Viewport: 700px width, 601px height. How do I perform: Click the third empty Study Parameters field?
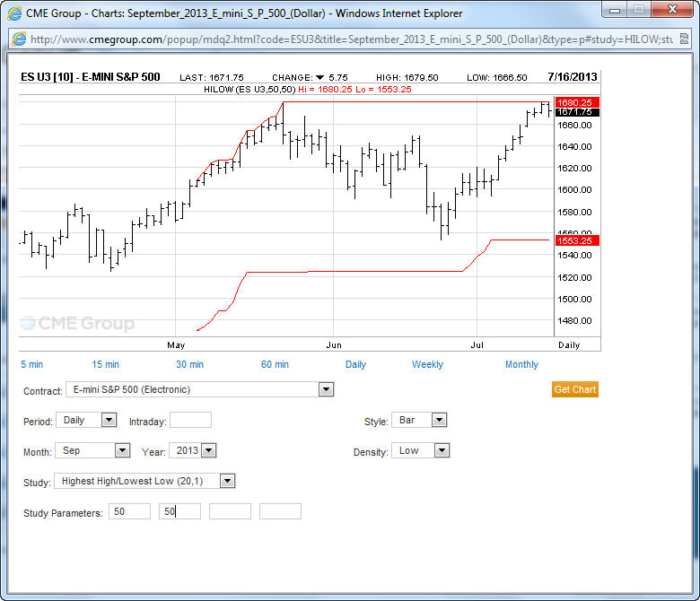coord(230,511)
